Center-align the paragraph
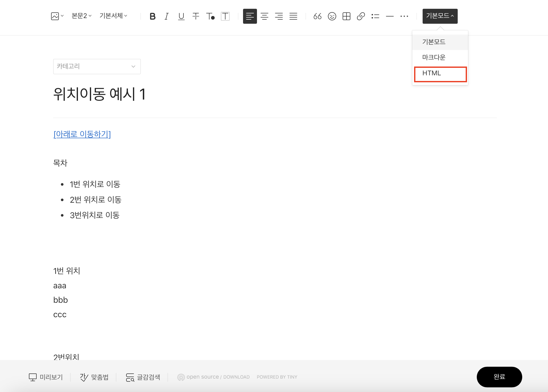This screenshot has height=392, width=548. pos(264,16)
